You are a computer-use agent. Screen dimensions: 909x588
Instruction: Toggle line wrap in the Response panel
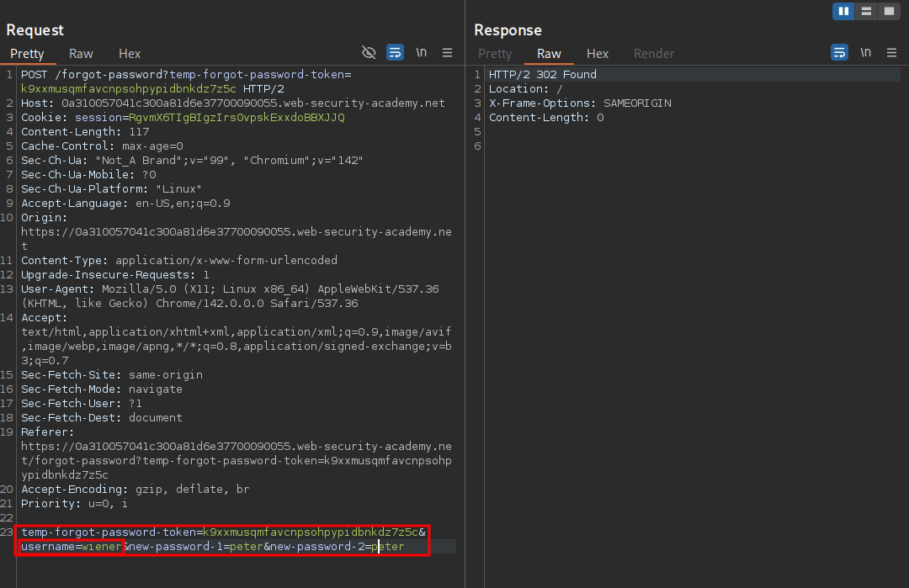(x=839, y=52)
